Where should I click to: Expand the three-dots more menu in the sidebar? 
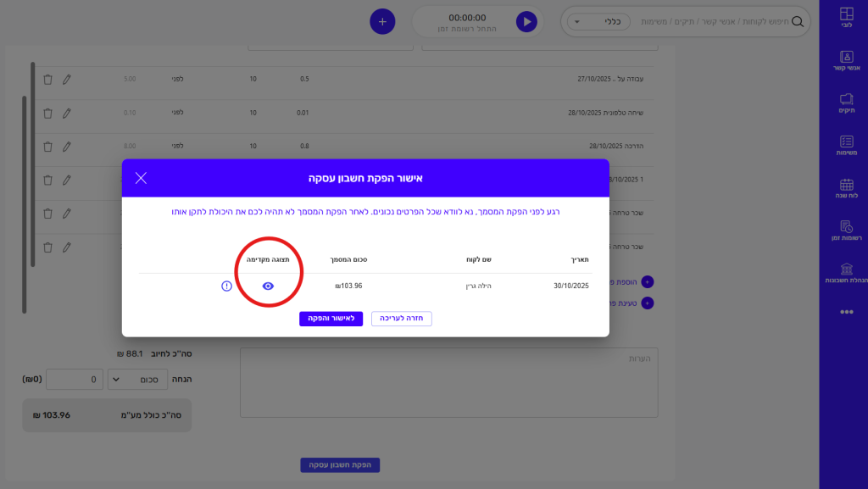coord(846,312)
